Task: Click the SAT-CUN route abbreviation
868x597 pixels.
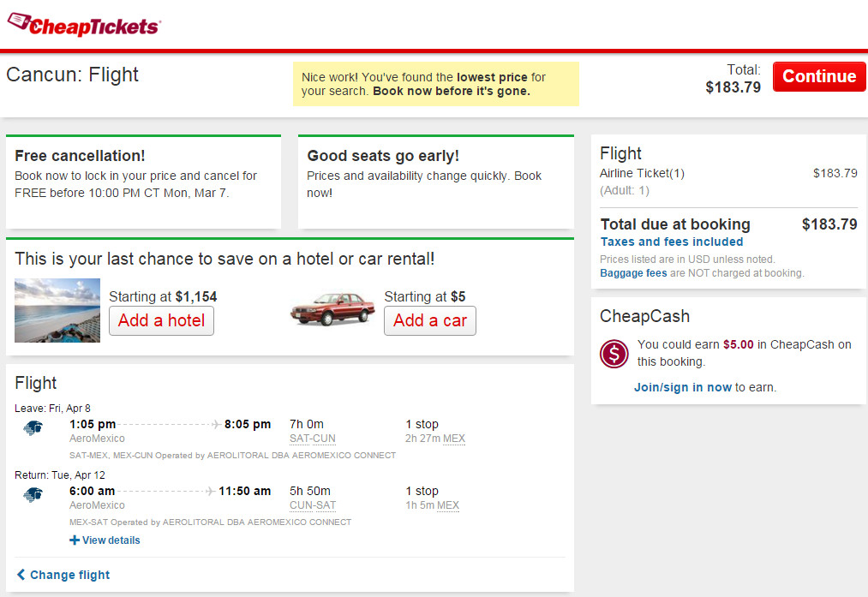Action: coord(312,439)
